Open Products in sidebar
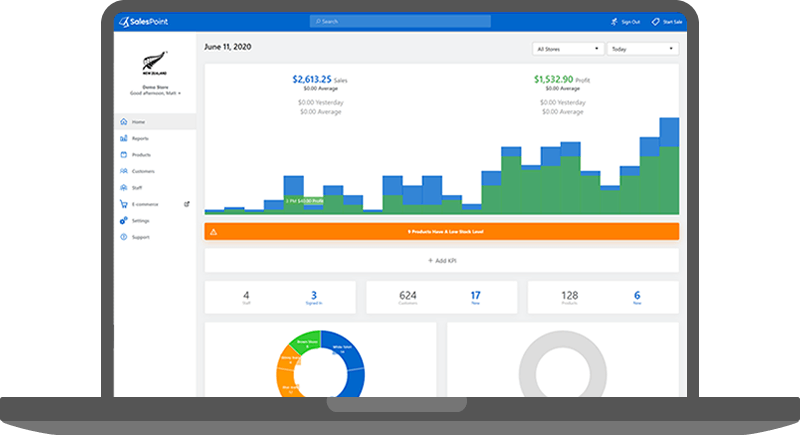This screenshot has height=435, width=800. 155,155
